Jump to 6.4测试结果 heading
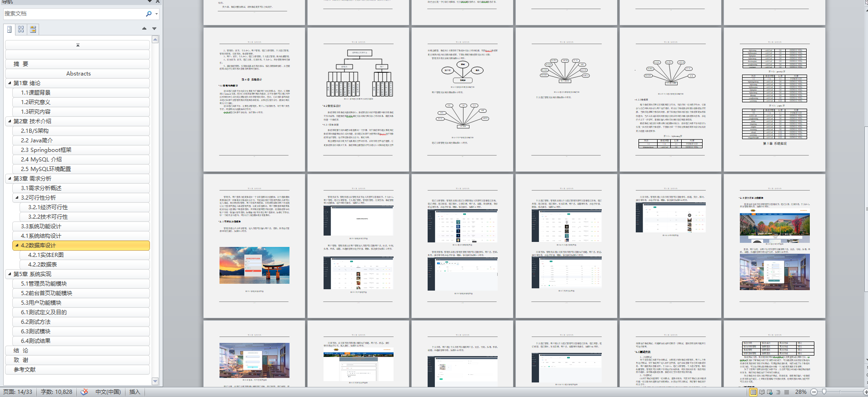This screenshot has width=868, height=397. 81,341
